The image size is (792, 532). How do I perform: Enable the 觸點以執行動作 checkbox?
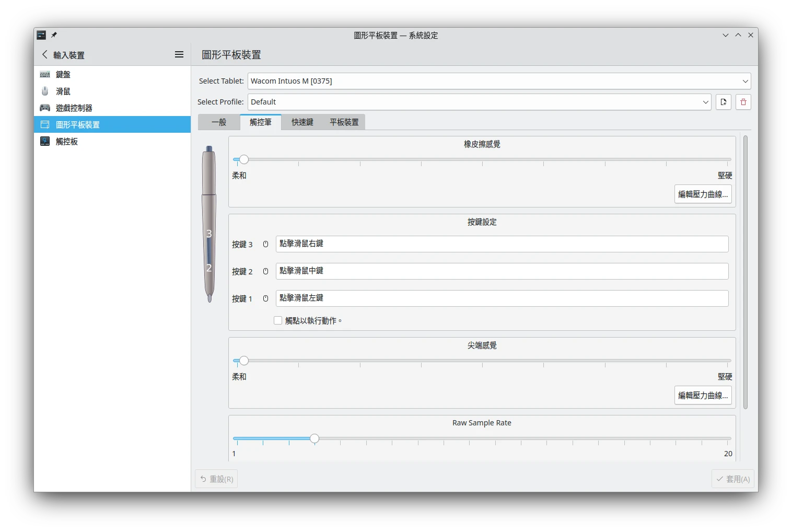coord(278,320)
